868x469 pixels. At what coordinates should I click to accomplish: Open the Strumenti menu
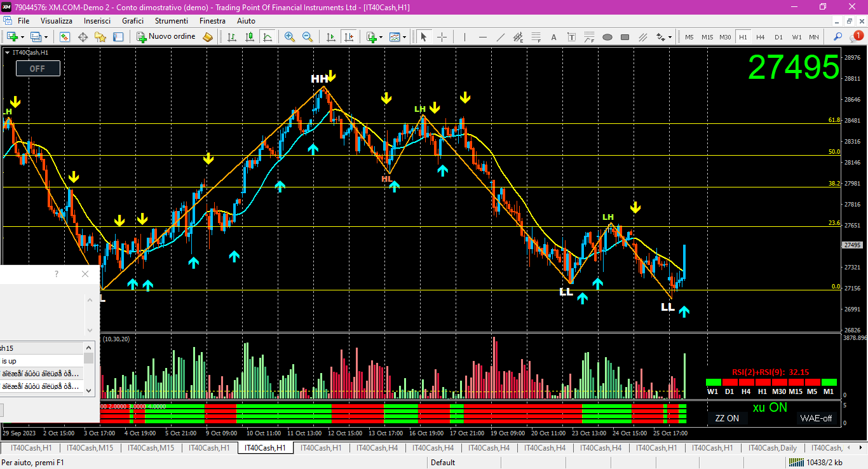coord(171,21)
